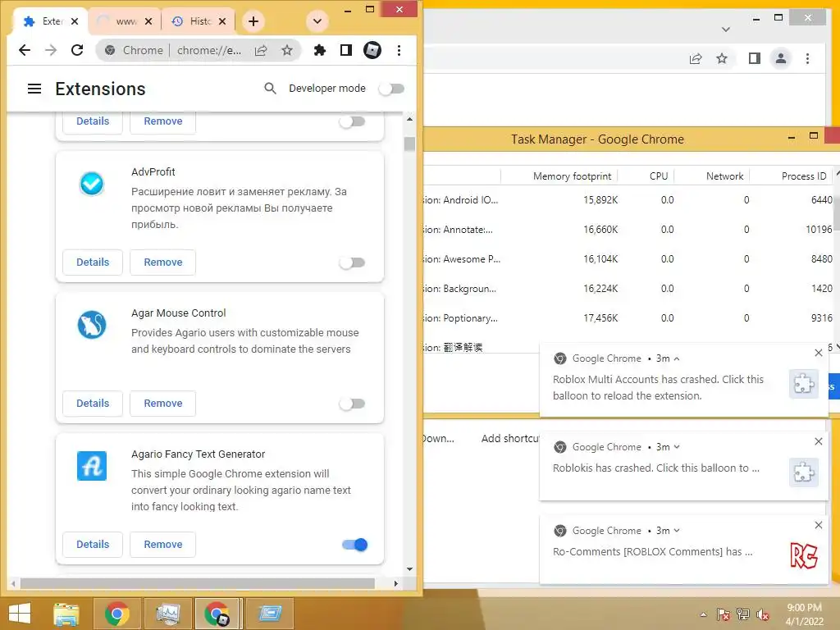
Task: Bookmark the Extensions page with the star
Action: point(287,50)
